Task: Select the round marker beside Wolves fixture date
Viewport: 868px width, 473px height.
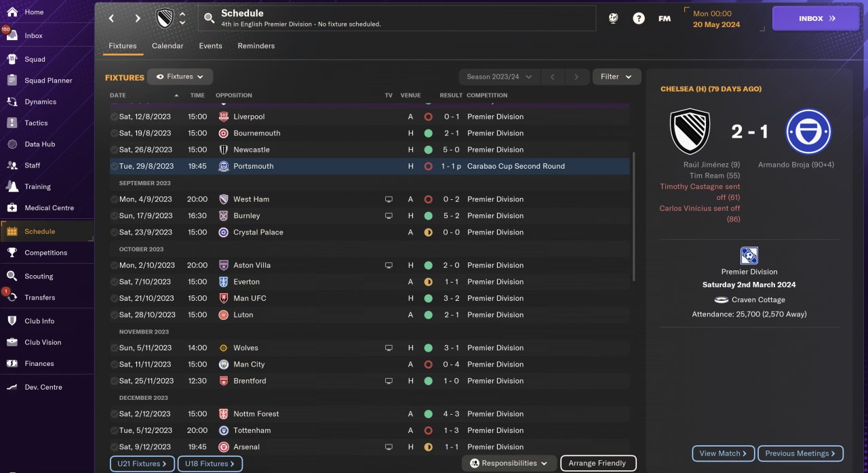Action: click(114, 348)
